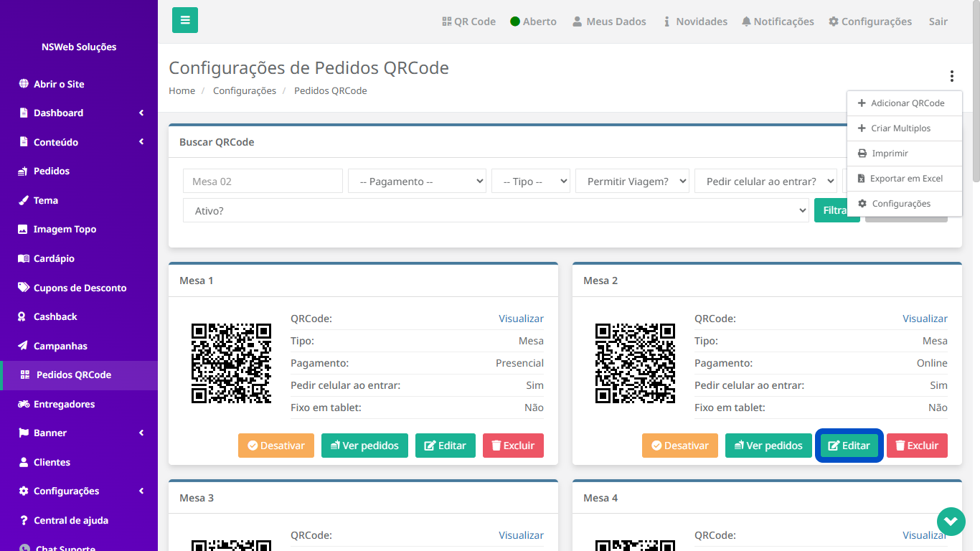Open Cashback in the sidebar

tap(79, 316)
